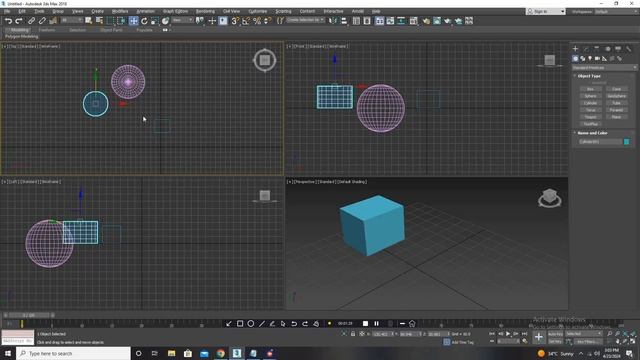The width and height of the screenshot is (640, 360).
Task: Activate the Select and Move tool
Action: [133, 21]
